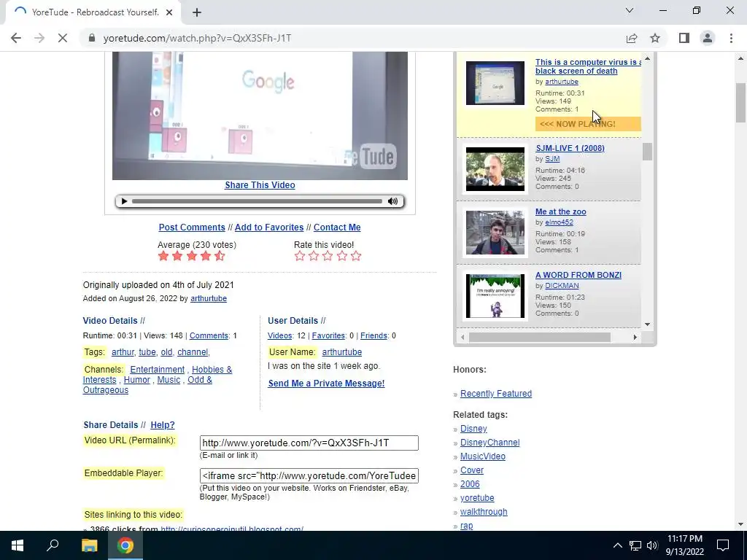Click Chrome icon in taskbar
The height and width of the screenshot is (560, 747).
click(125, 545)
